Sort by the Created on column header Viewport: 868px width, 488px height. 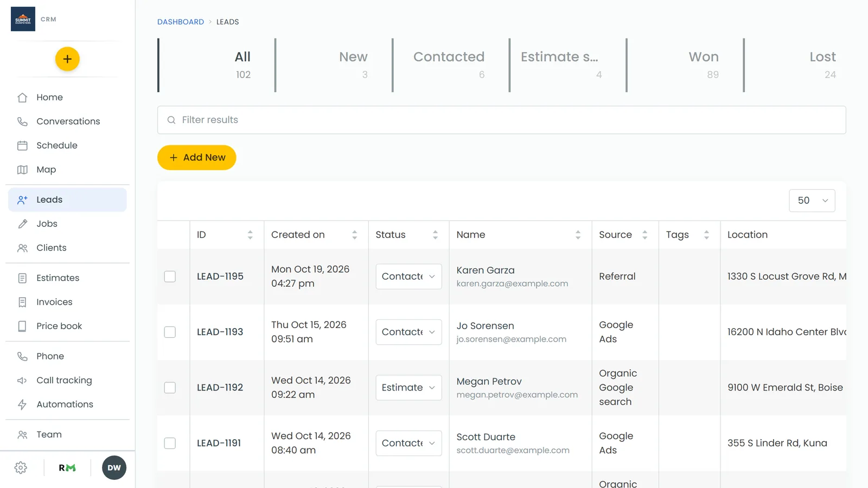tap(316, 235)
